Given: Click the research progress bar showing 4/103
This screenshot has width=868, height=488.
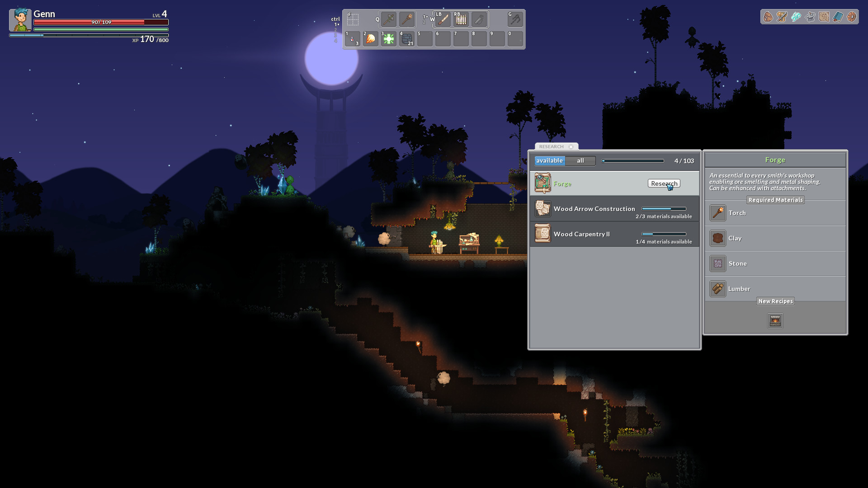Looking at the screenshot, I should click(x=633, y=160).
